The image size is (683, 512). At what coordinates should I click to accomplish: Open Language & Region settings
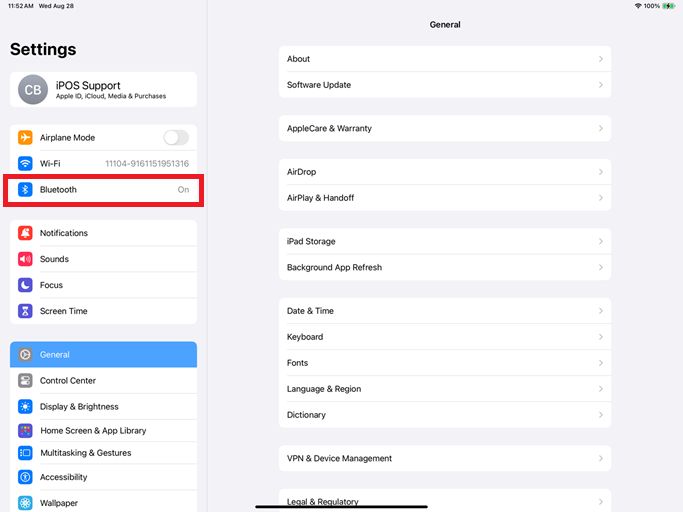click(x=445, y=389)
